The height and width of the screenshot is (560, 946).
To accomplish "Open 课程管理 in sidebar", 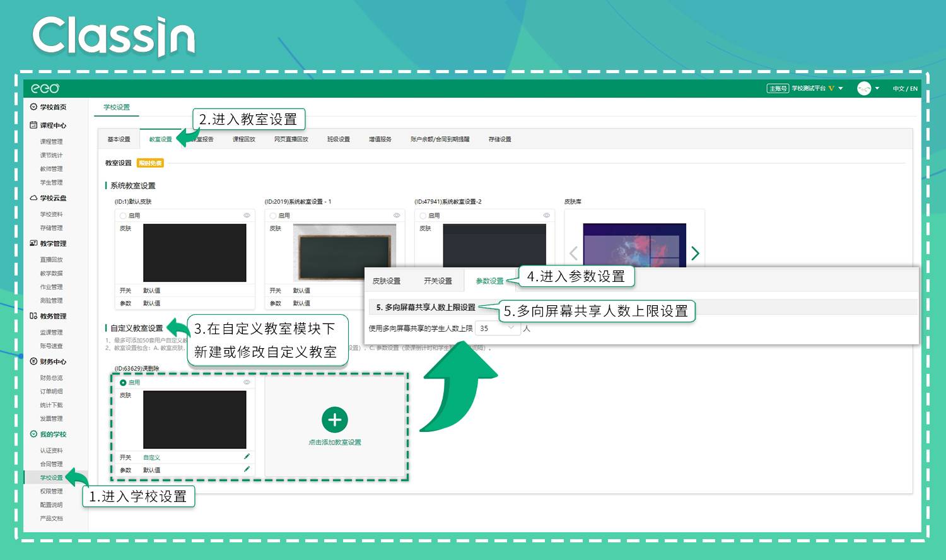I will [x=51, y=142].
